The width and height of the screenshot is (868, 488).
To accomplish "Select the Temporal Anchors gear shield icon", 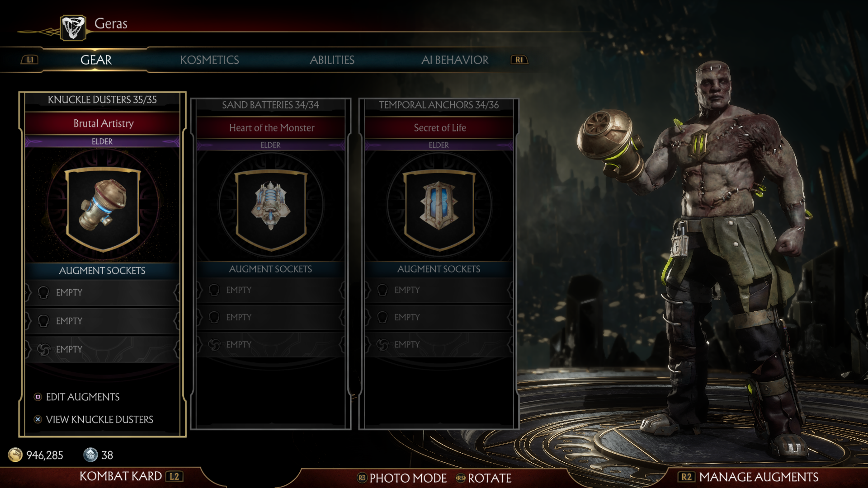I will tap(439, 210).
